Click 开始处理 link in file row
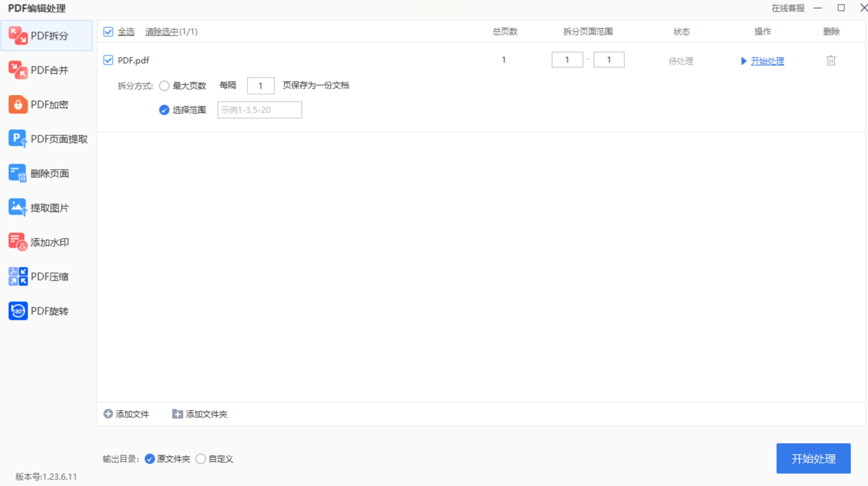868x486 pixels. pos(767,61)
